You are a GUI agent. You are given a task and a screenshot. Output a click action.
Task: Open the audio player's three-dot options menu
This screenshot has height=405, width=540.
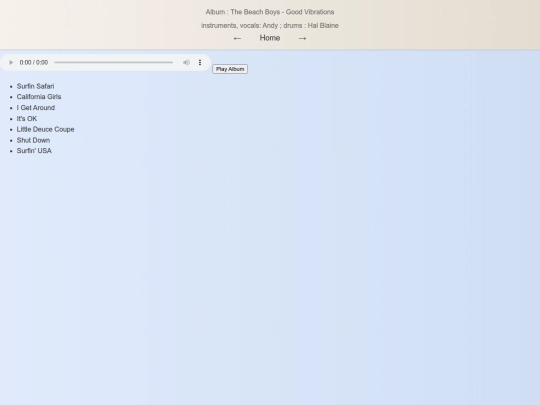tap(200, 62)
